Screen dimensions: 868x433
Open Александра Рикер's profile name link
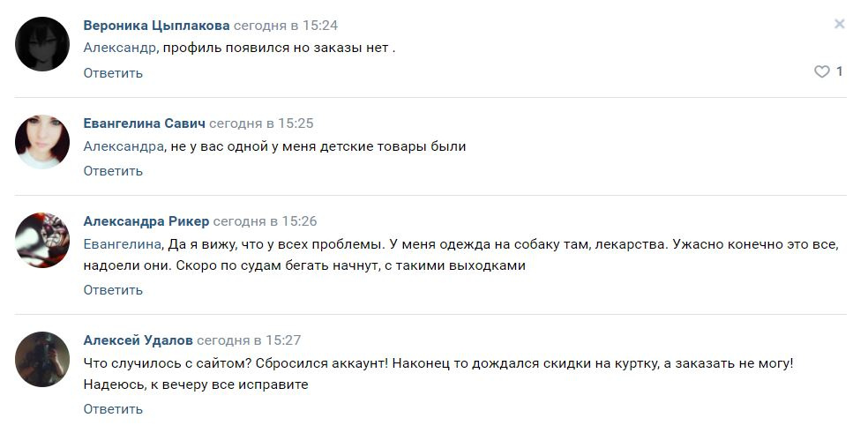click(x=146, y=221)
